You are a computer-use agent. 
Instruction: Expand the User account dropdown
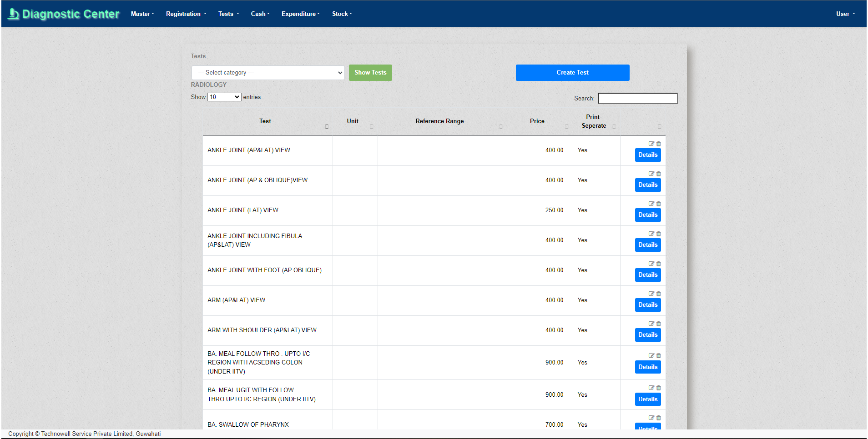pyautogui.click(x=845, y=14)
